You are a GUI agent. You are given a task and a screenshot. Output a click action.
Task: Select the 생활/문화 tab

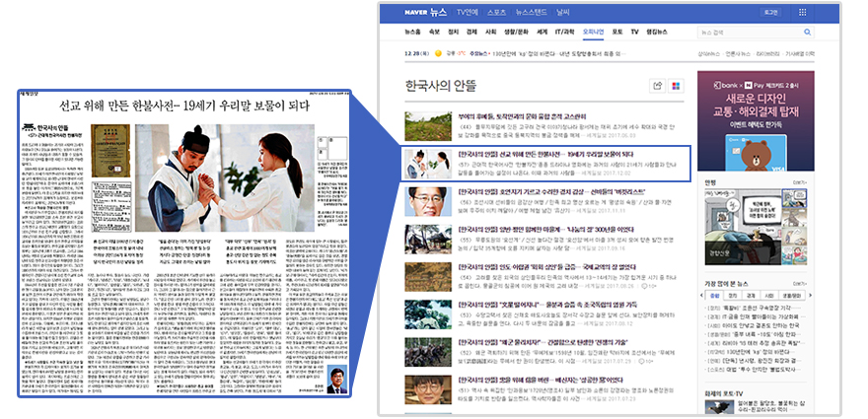pyautogui.click(x=516, y=33)
